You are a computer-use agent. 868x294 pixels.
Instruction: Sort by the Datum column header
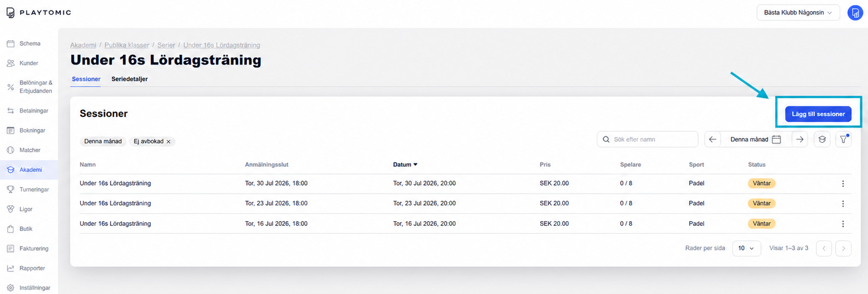click(x=405, y=165)
